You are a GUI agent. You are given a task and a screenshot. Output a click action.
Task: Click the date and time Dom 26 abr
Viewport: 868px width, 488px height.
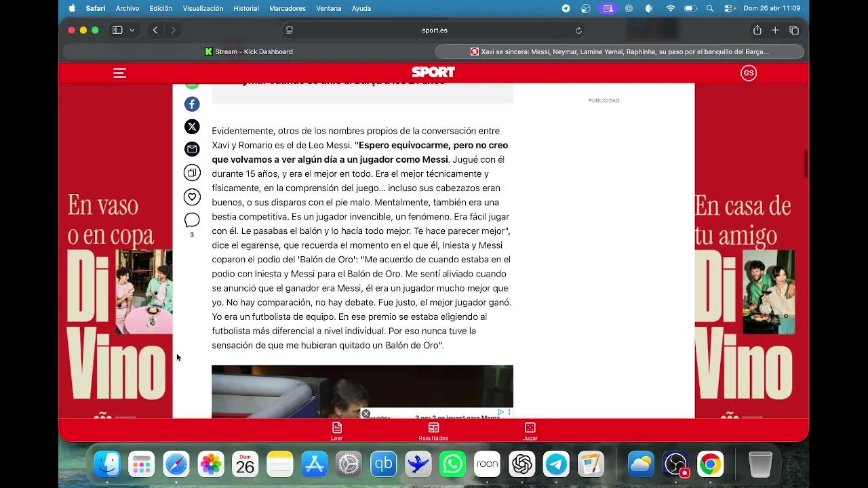pos(772,8)
